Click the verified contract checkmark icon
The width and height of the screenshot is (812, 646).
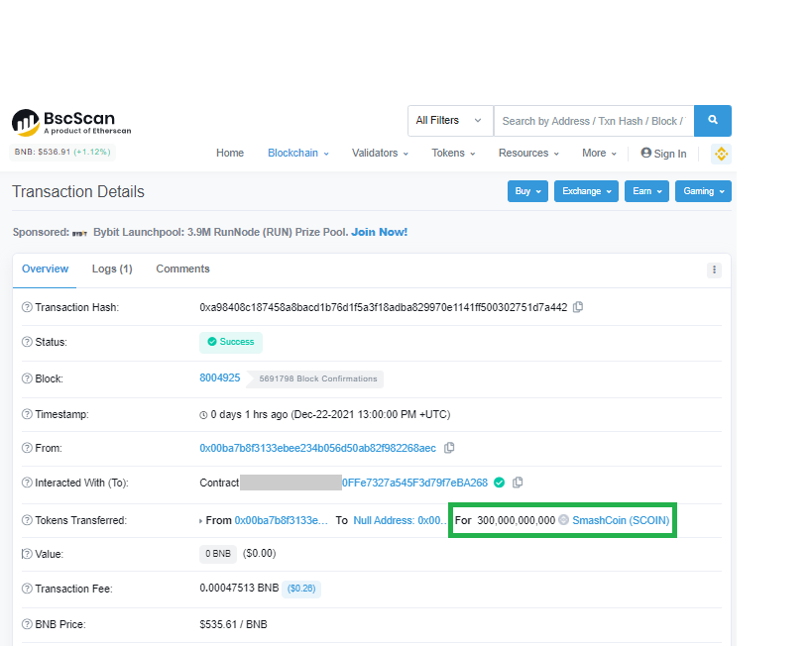point(499,483)
